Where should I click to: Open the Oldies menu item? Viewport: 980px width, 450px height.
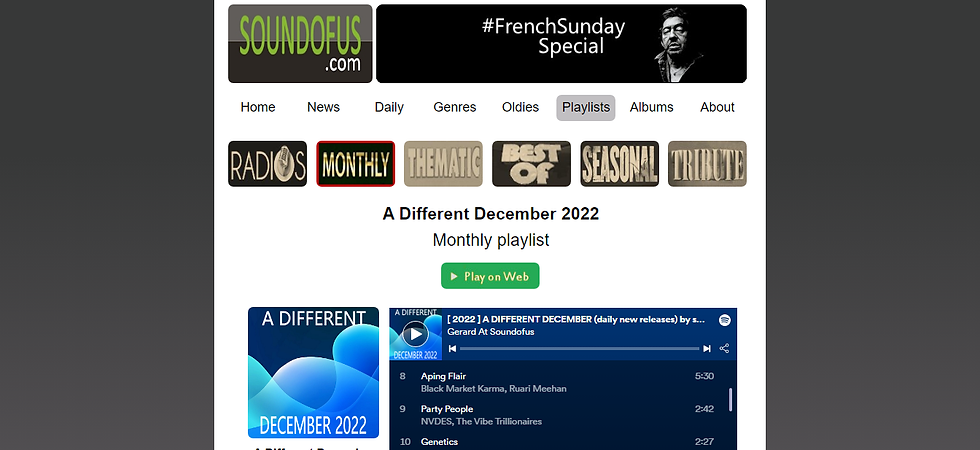520,108
